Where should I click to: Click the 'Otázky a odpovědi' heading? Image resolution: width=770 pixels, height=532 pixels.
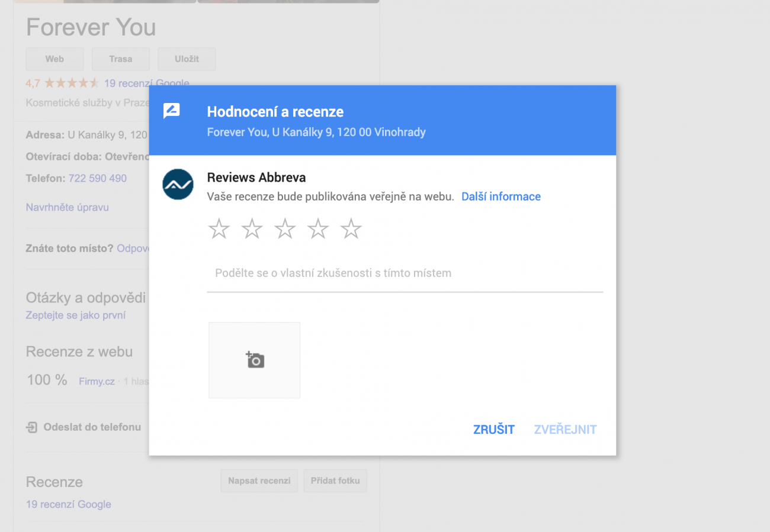87,298
